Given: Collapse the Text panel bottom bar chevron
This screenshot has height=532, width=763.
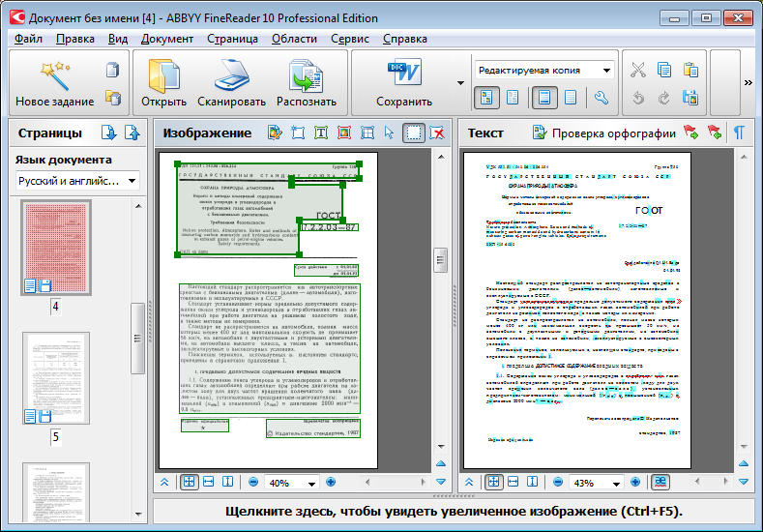Looking at the screenshot, I should (469, 482).
